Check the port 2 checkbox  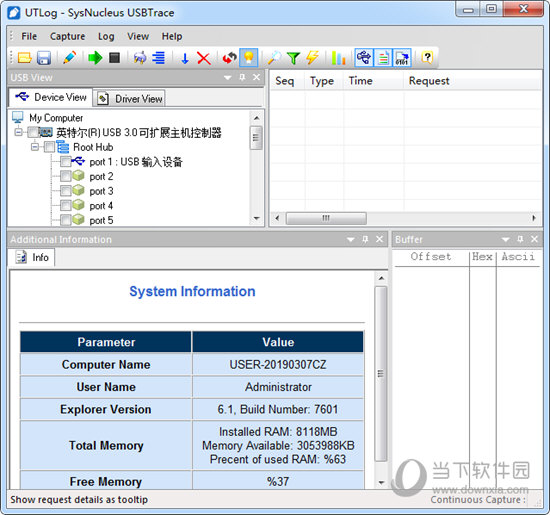[66, 176]
